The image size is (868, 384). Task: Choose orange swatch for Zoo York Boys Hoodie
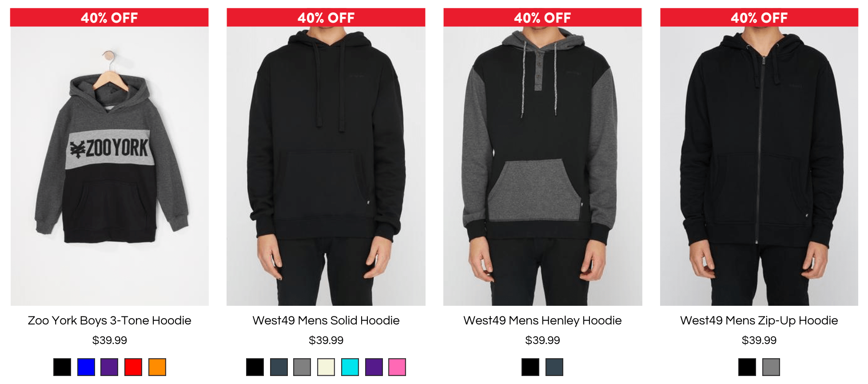[x=157, y=367]
